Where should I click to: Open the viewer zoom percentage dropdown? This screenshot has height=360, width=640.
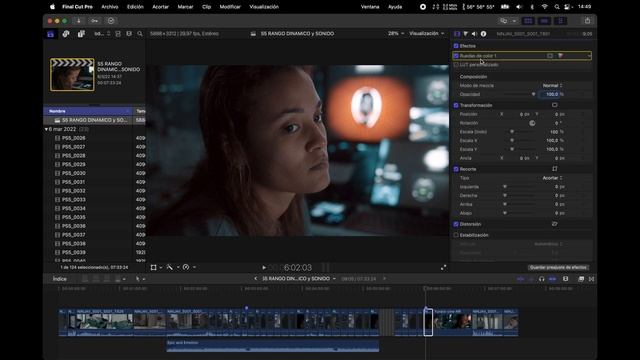coord(396,33)
